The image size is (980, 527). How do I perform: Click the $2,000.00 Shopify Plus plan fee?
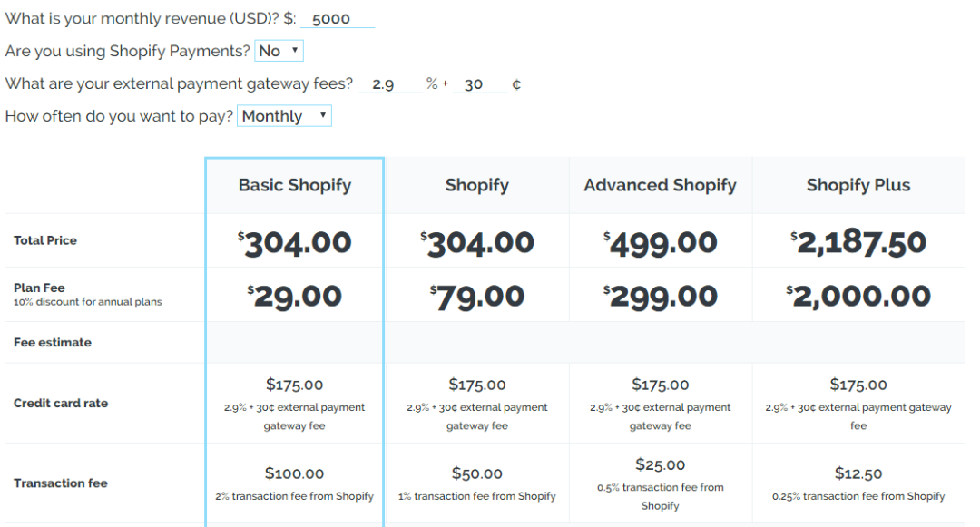[x=858, y=296]
